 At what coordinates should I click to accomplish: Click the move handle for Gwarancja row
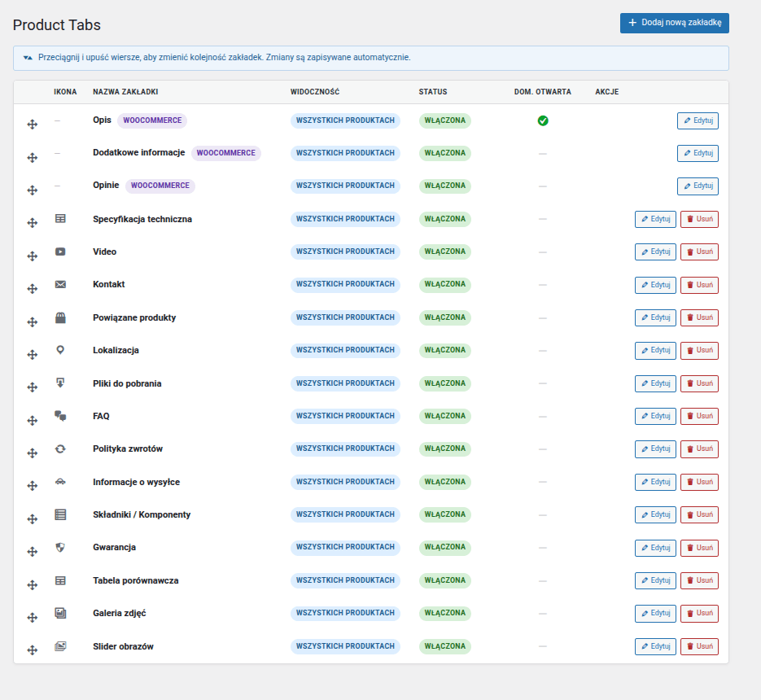coord(32,552)
